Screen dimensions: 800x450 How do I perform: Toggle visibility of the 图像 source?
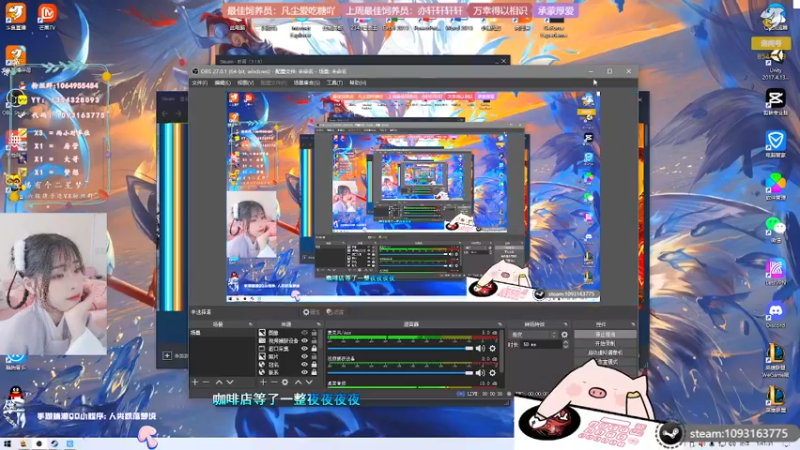pyautogui.click(x=305, y=333)
